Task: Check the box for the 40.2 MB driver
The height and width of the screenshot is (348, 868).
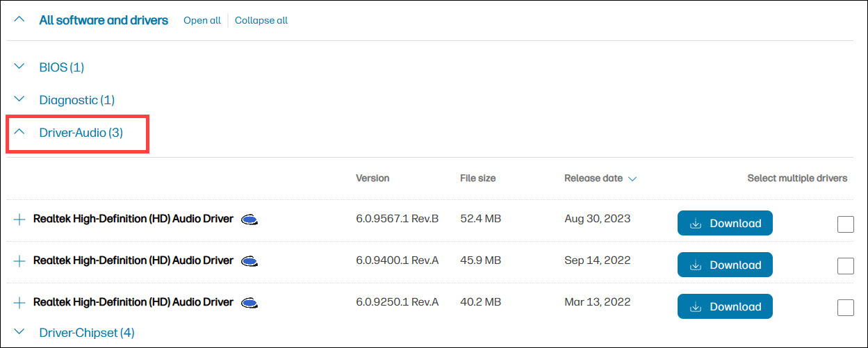Action: click(x=846, y=308)
